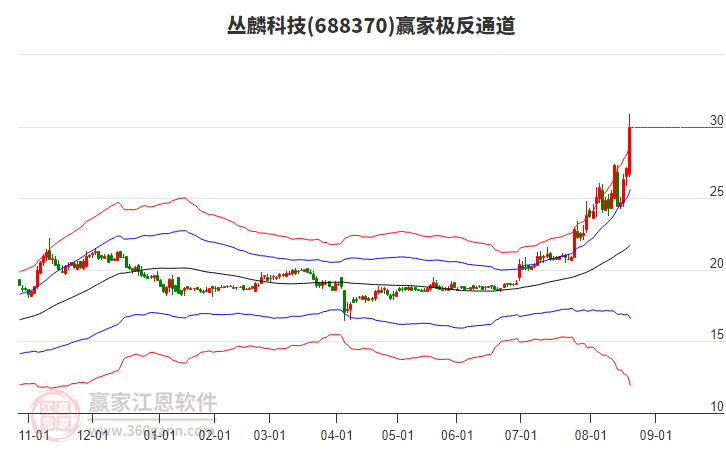Click the 03-01 date axis label
This screenshot has height=450, width=726.
coord(269,436)
